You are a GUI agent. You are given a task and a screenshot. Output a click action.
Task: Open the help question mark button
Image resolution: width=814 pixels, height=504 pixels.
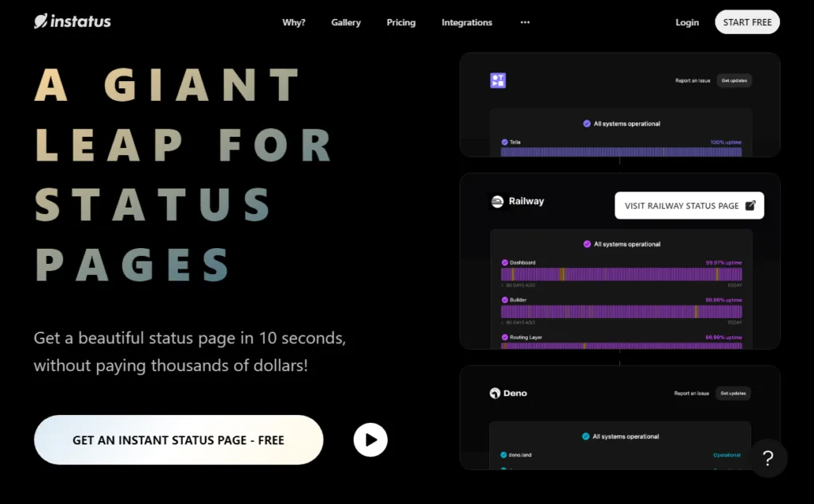coord(768,458)
